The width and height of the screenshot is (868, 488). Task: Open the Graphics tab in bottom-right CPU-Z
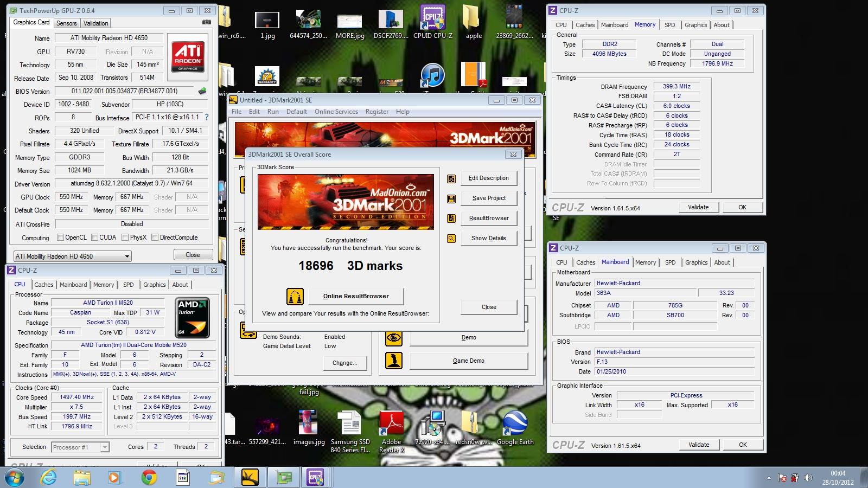pyautogui.click(x=697, y=262)
